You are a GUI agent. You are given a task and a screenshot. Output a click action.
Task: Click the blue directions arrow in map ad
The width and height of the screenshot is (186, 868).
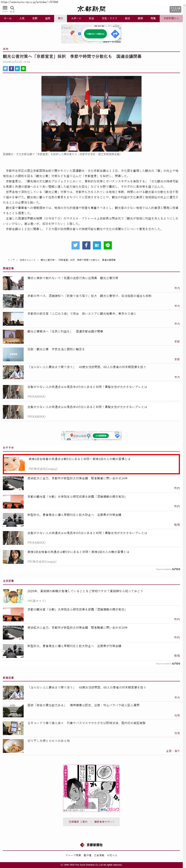click(x=115, y=34)
